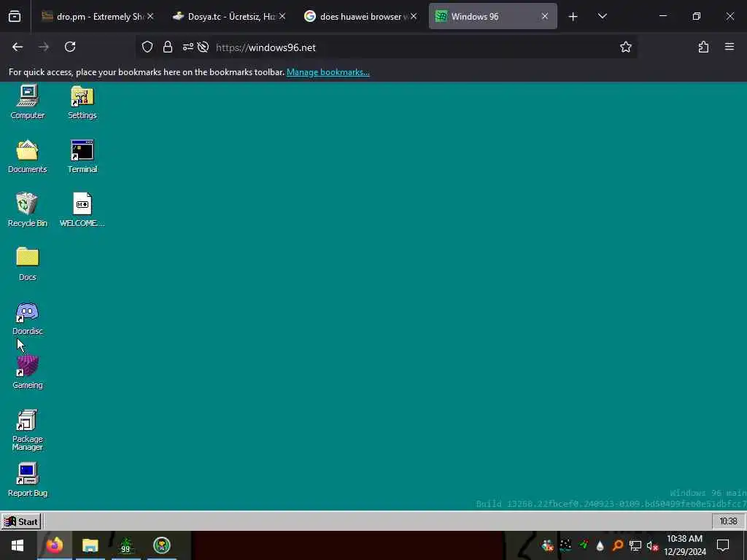Image resolution: width=747 pixels, height=560 pixels.
Task: Click the Windows 96 Start button
Action: [x=21, y=521]
